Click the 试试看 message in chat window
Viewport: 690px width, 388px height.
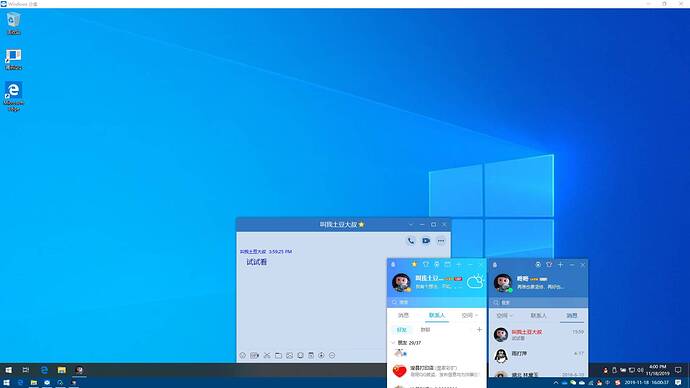click(257, 262)
